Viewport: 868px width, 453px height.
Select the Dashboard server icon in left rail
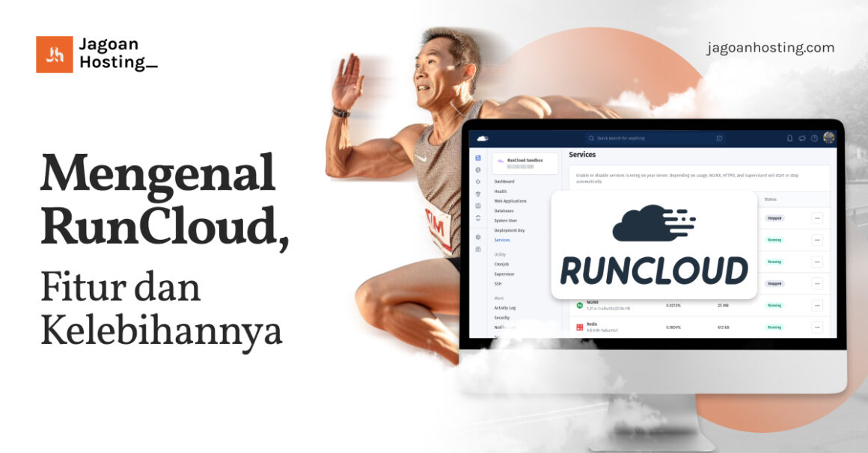coord(479,158)
